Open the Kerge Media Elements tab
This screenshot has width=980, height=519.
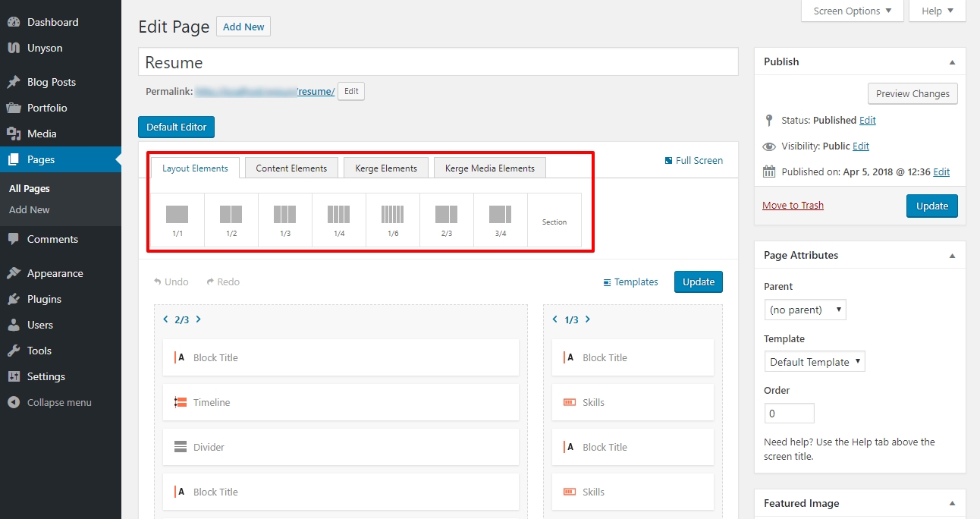489,168
